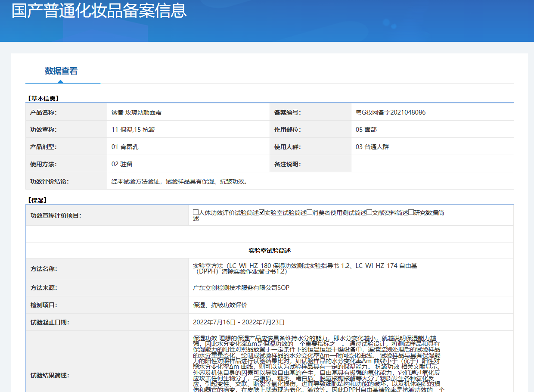534x392 pixels.
Task: Click the 功效评价结论 field label
Action: pyautogui.click(x=50, y=181)
